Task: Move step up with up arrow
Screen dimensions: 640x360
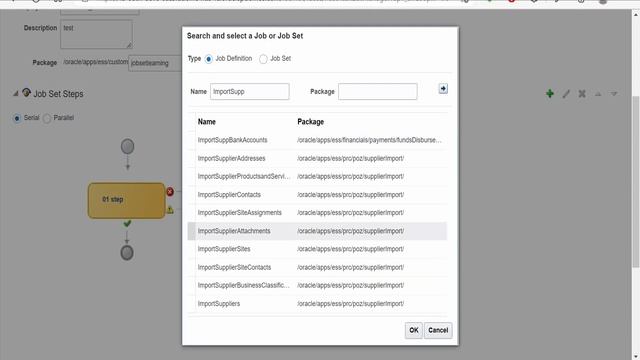Action: click(x=598, y=94)
